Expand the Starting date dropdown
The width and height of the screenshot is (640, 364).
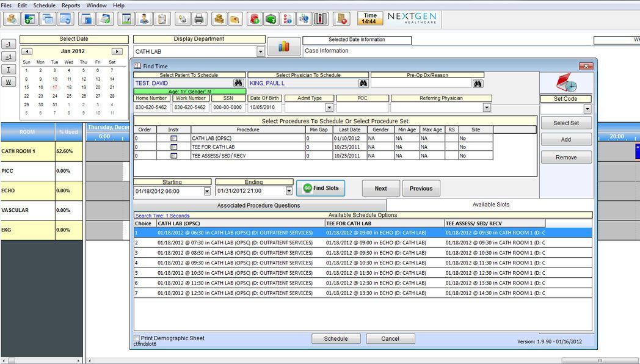(207, 191)
